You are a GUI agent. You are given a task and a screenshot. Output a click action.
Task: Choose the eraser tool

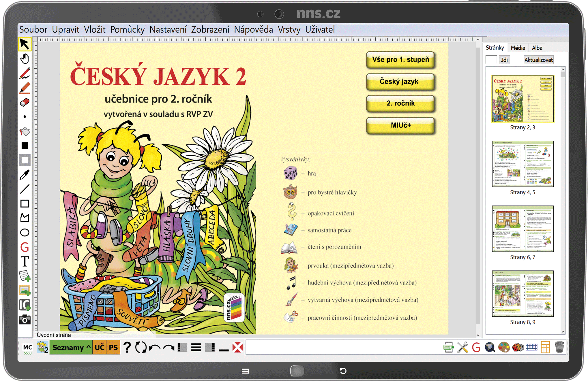point(25,102)
